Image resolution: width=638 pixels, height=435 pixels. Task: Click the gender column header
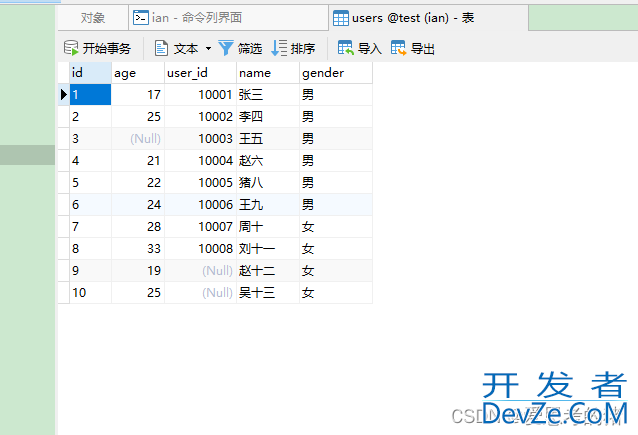[335, 73]
